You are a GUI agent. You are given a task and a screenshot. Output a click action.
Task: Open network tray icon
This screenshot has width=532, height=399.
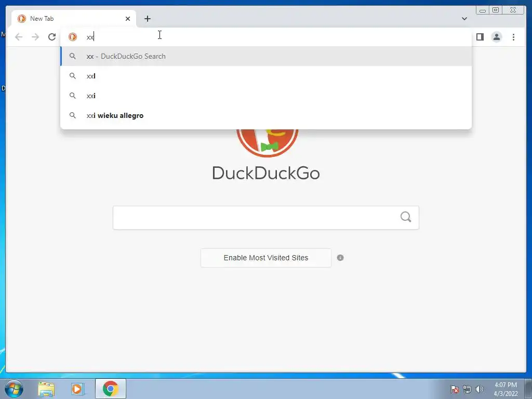point(467,390)
